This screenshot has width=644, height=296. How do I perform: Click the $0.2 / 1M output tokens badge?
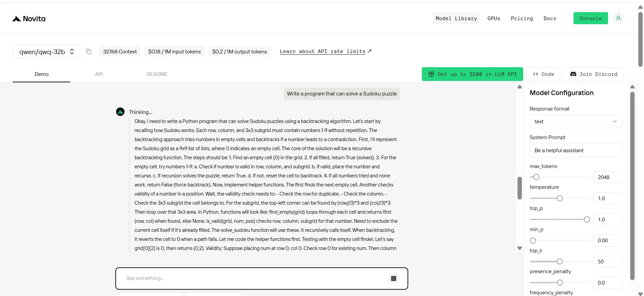[x=240, y=51]
